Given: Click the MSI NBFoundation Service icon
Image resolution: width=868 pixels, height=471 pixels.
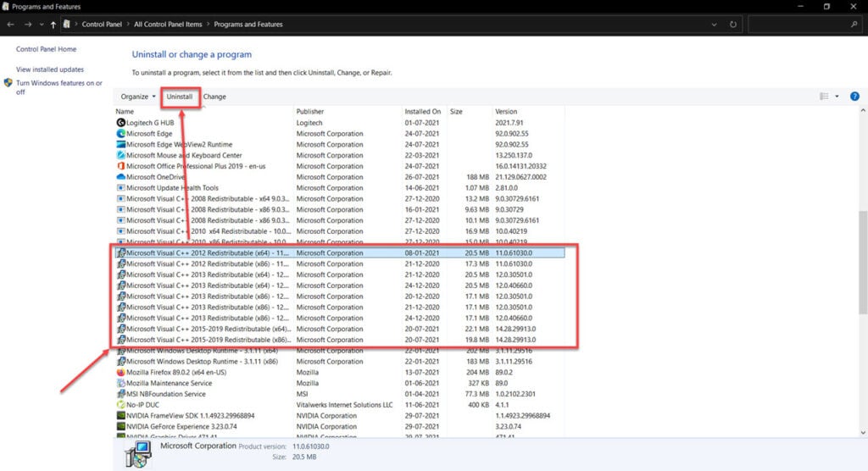Looking at the screenshot, I should pos(120,394).
